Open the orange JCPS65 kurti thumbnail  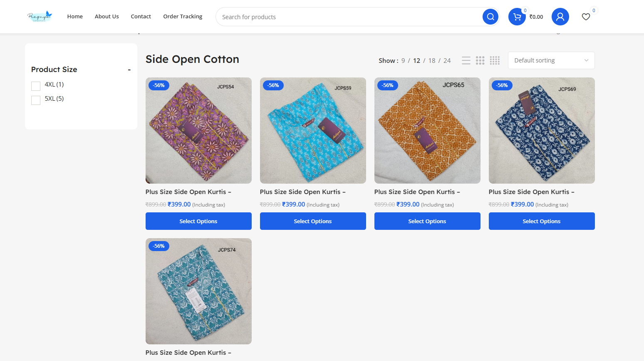(x=427, y=130)
